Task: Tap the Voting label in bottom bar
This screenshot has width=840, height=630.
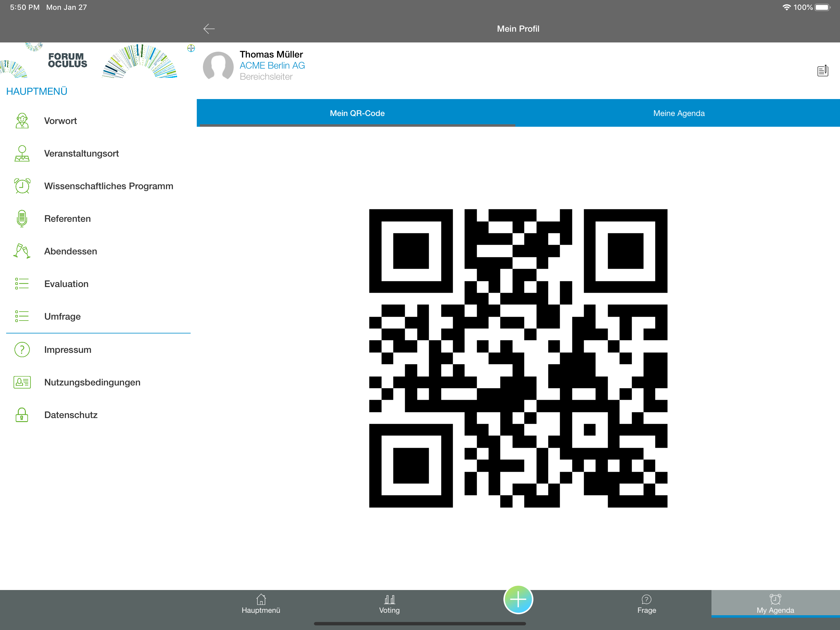Action: (390, 610)
